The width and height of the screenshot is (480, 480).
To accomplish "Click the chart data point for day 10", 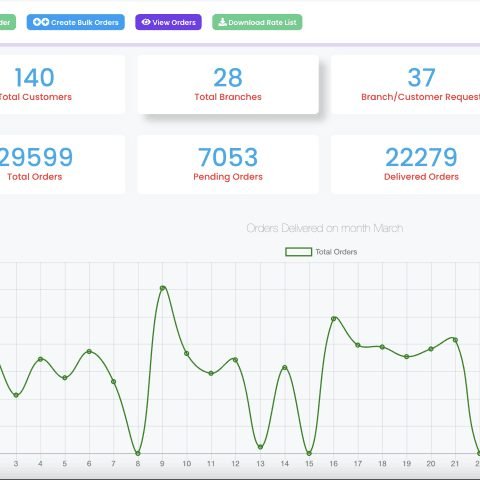I will coord(187,353).
